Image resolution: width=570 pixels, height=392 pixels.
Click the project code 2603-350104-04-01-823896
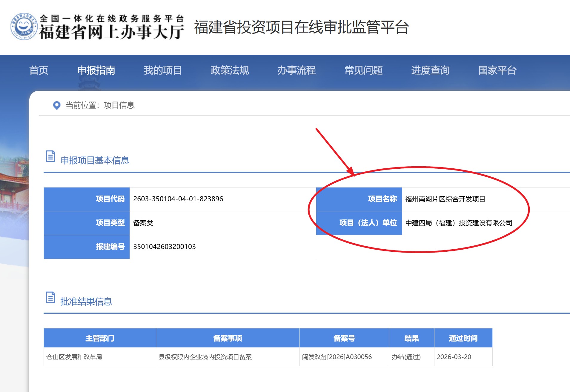click(178, 199)
